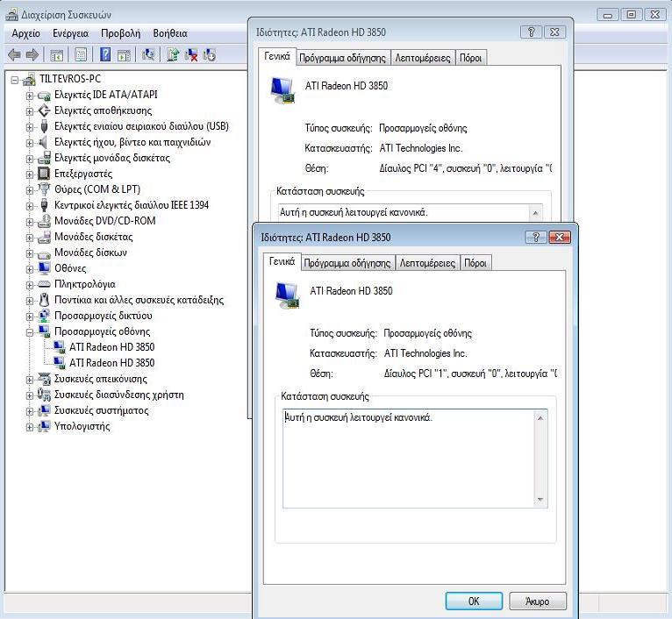Click the USB controllers icon
The height and width of the screenshot is (619, 672).
[44, 126]
